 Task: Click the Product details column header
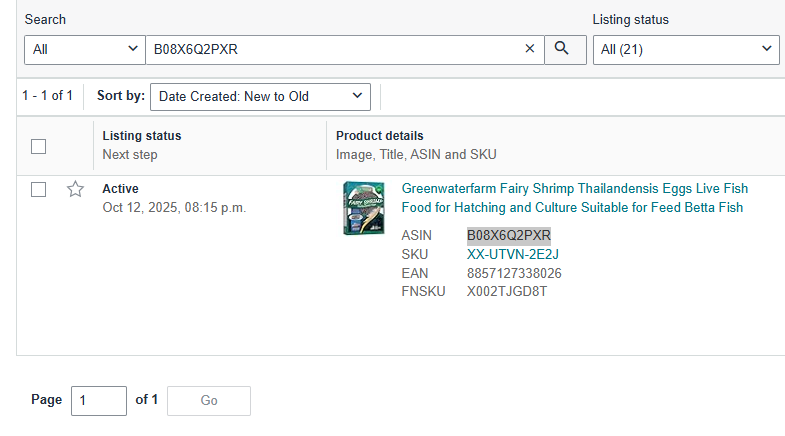(x=379, y=136)
